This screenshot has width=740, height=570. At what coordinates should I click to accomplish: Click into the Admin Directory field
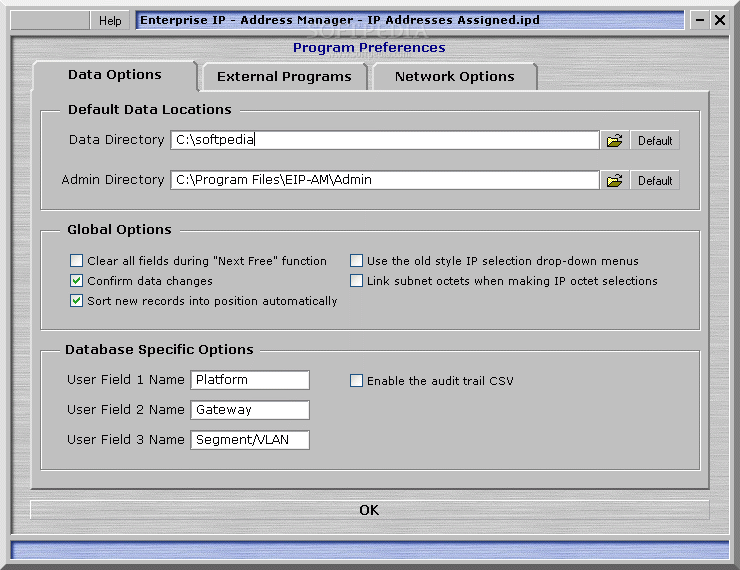(385, 180)
